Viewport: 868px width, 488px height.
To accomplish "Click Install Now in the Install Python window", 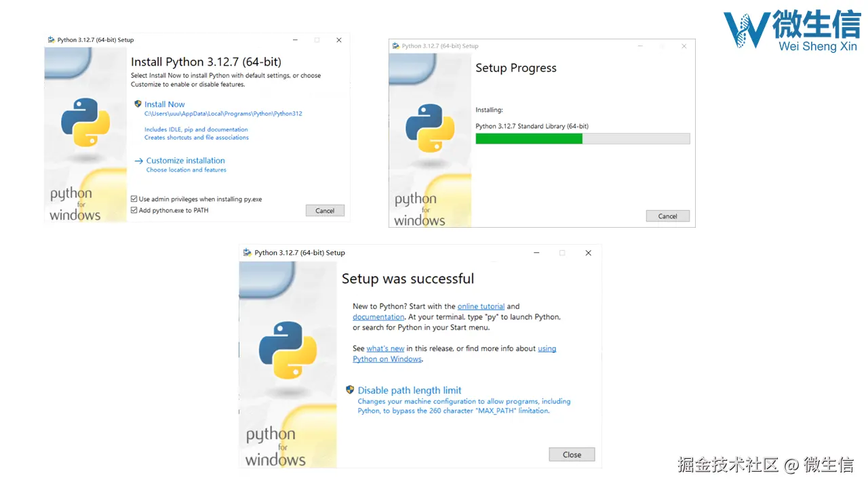I will [x=165, y=104].
